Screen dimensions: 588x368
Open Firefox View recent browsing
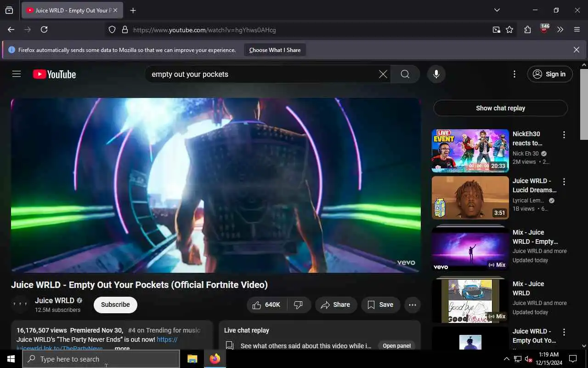[x=9, y=10]
